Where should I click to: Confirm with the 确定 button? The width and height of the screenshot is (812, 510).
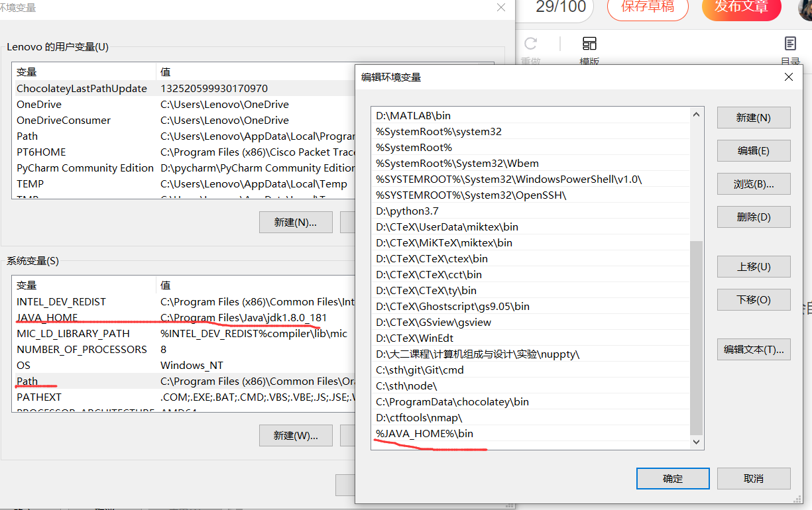673,478
